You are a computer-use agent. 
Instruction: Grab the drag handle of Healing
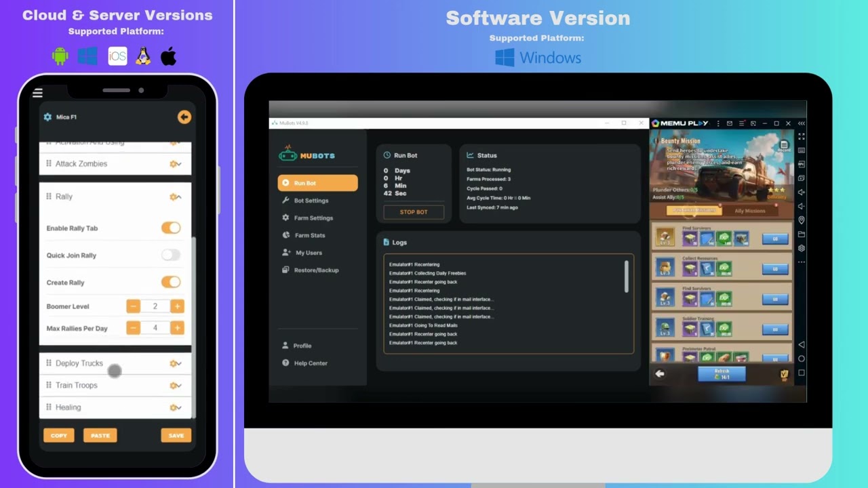coord(48,407)
